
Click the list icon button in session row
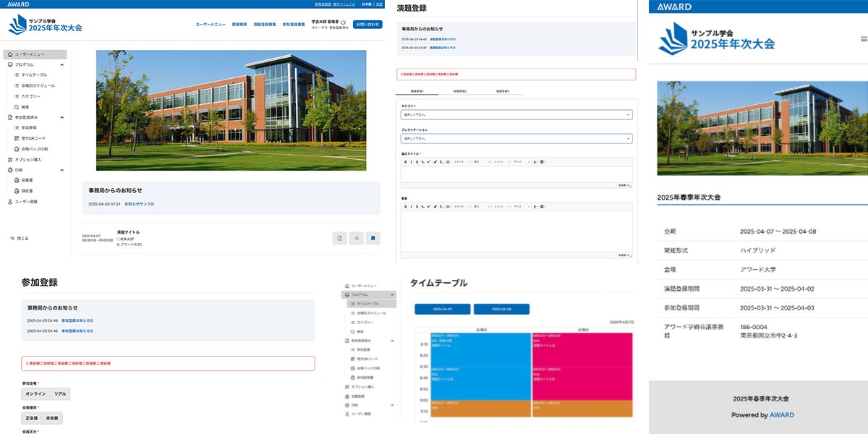pos(356,238)
